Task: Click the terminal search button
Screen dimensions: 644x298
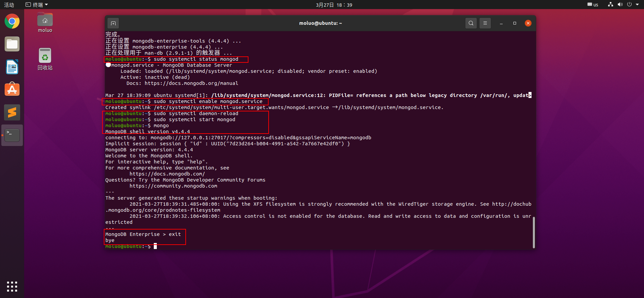Action: point(471,23)
